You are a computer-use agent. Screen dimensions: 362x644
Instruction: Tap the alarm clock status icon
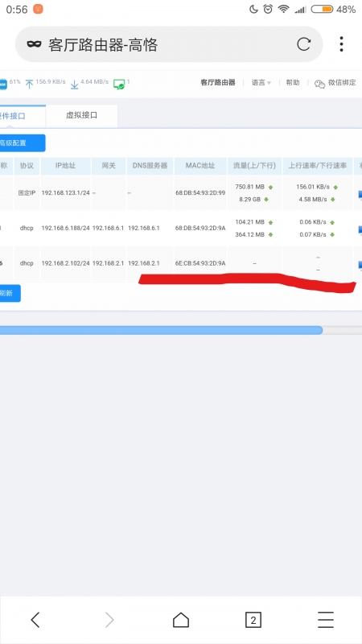pyautogui.click(x=268, y=9)
